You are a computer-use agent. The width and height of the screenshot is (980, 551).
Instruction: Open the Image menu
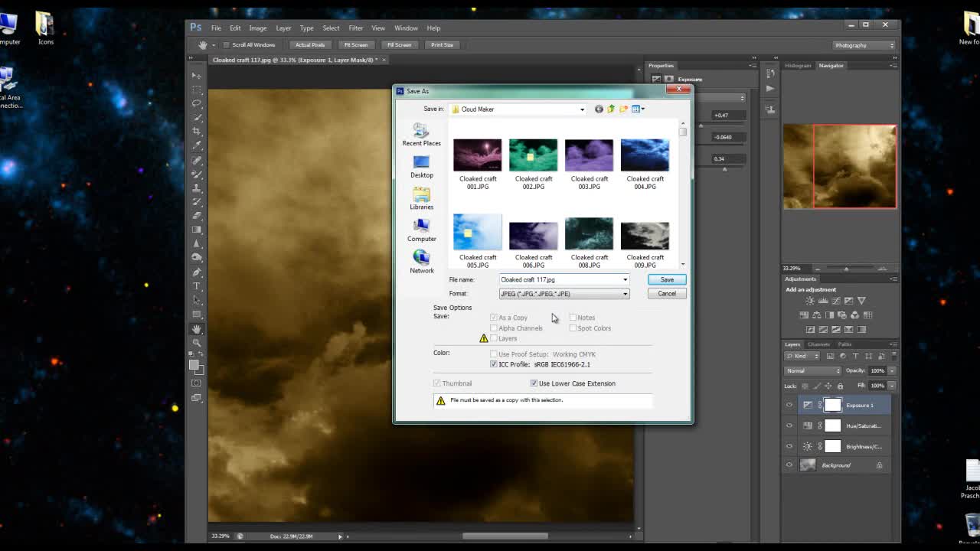tap(257, 28)
